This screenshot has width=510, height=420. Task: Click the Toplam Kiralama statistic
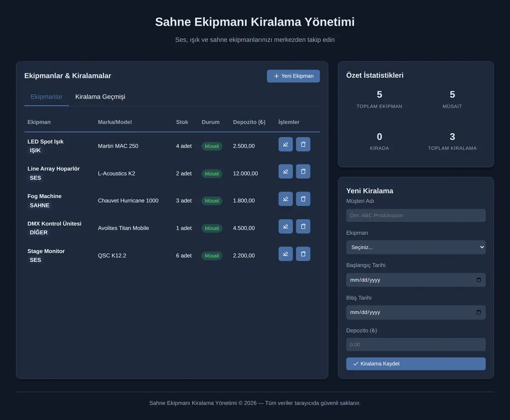click(x=452, y=142)
